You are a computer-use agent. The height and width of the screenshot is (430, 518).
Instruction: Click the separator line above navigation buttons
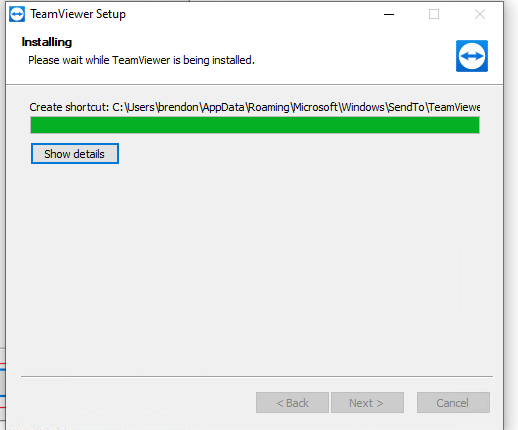click(x=257, y=377)
